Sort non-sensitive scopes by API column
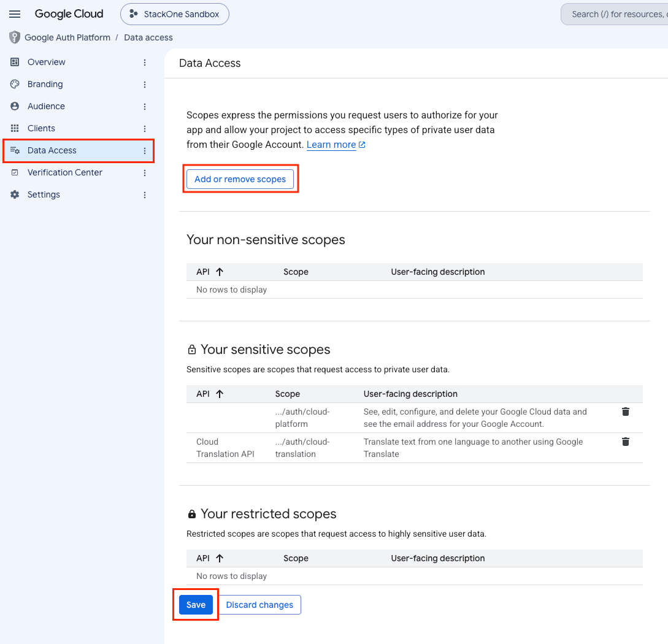Image resolution: width=668 pixels, height=644 pixels. (x=210, y=272)
